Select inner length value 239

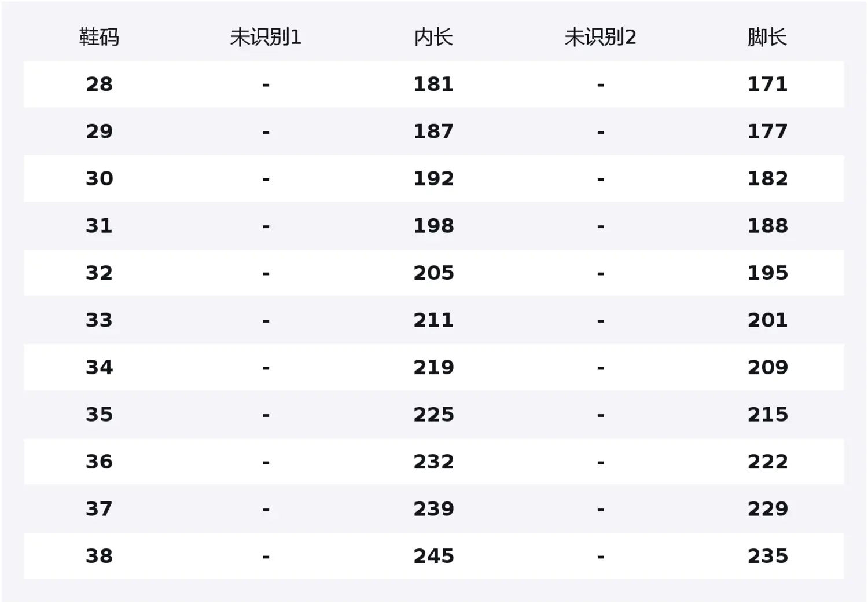[x=433, y=509]
